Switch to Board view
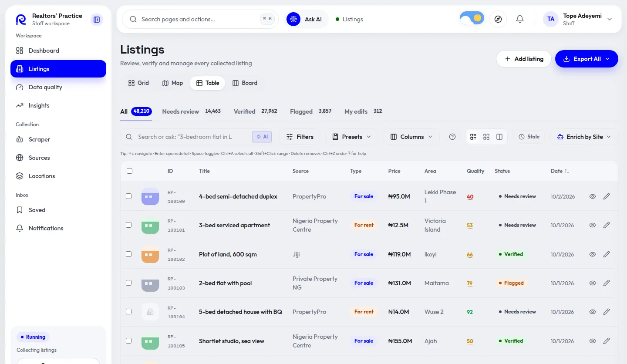Viewport: 627px width, 364px height. coord(245,83)
